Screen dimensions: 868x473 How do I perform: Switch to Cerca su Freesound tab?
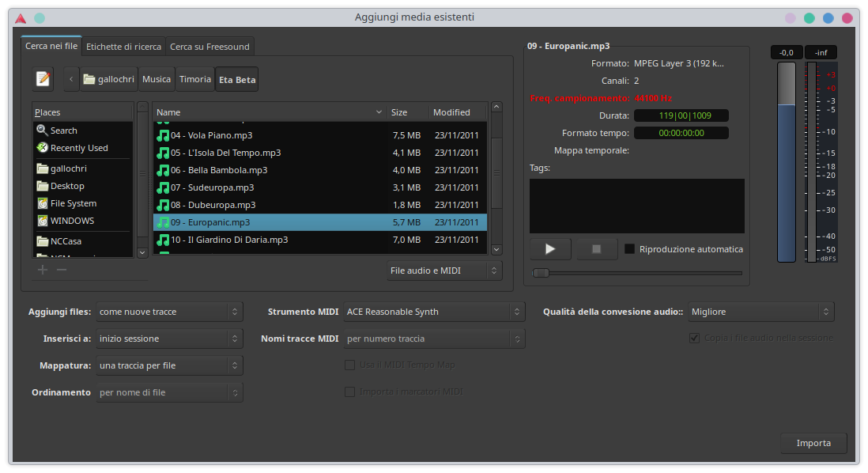pos(209,47)
